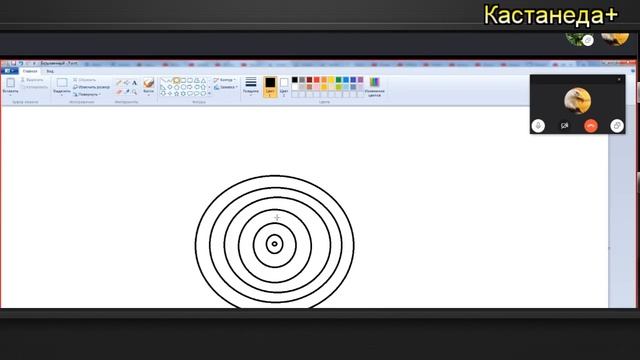Click the Cut command in clipboard group
The image size is (640, 360).
tap(32, 80)
